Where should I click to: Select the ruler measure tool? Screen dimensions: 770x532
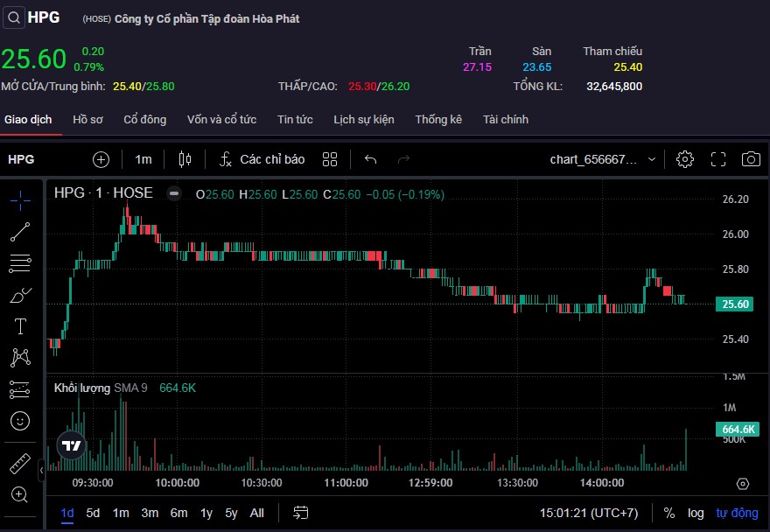coord(20,463)
